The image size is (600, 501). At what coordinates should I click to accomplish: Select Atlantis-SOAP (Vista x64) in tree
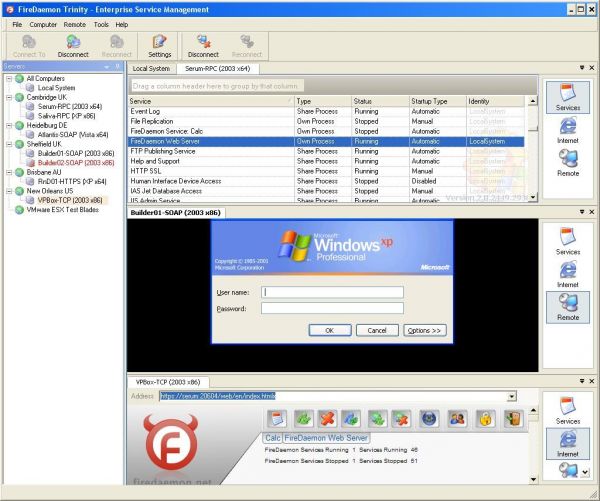[x=73, y=135]
